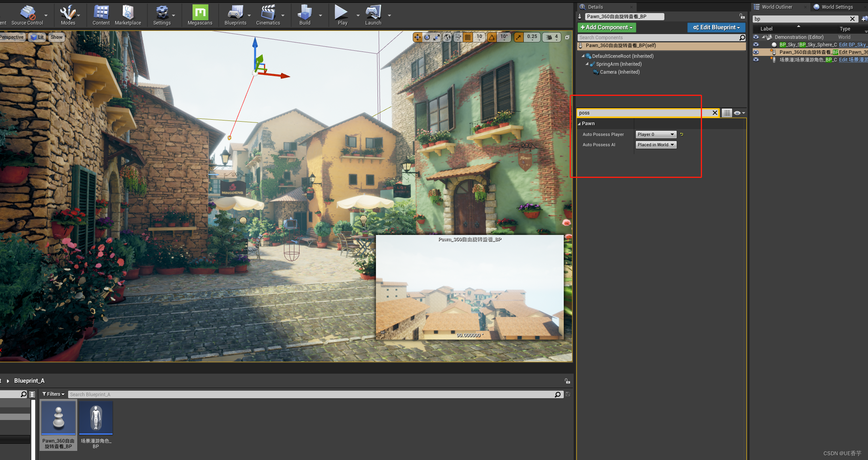Reset Auto Possess Player to default
The height and width of the screenshot is (460, 868).
682,134
